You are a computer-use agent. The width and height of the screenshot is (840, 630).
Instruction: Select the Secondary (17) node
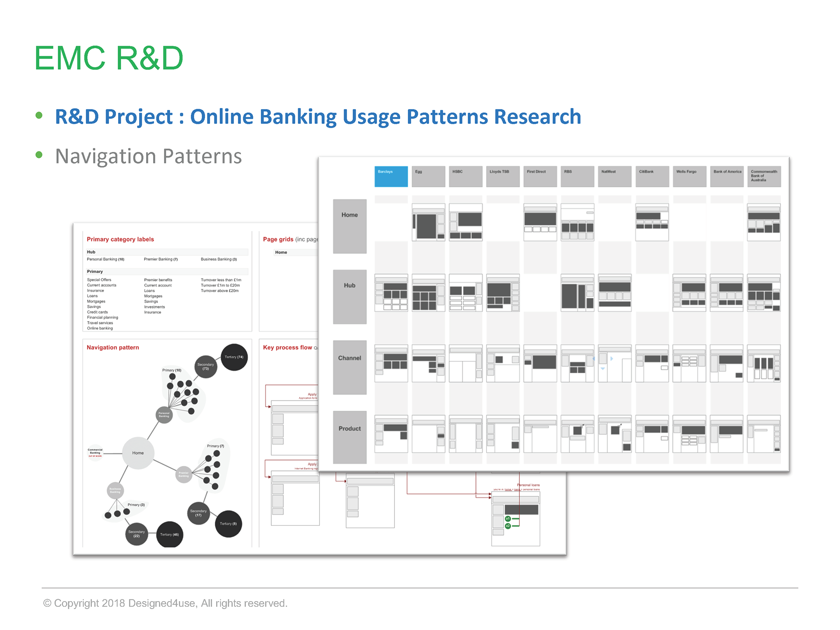[198, 513]
